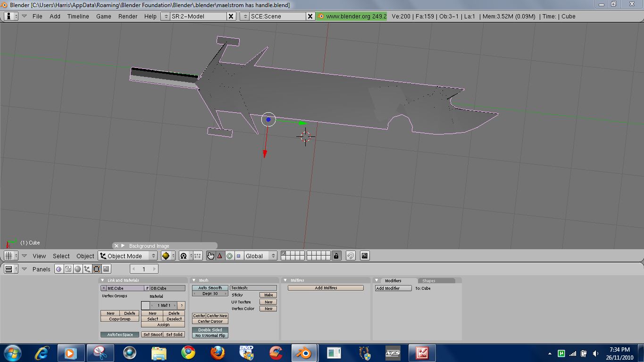Click the render image icon in 3D header
Image resolution: width=644 pixels, height=362 pixels.
(x=365, y=256)
